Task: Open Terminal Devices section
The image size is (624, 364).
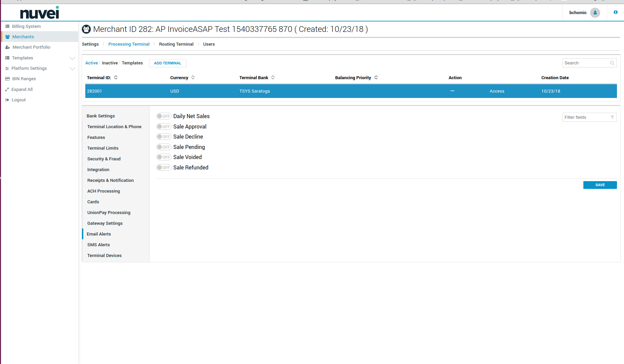Action: click(x=104, y=256)
